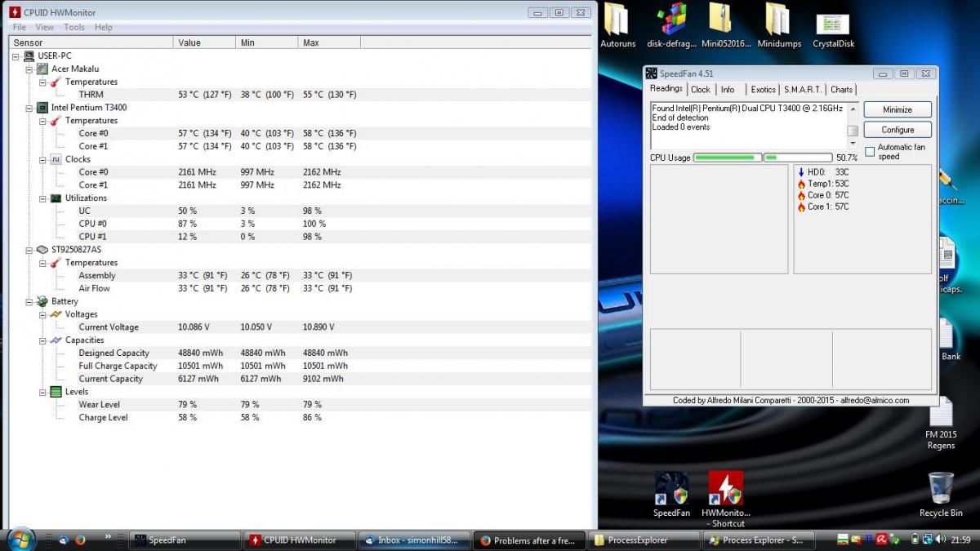
Task: Open the Tools menu in HWMonitor
Action: [74, 27]
